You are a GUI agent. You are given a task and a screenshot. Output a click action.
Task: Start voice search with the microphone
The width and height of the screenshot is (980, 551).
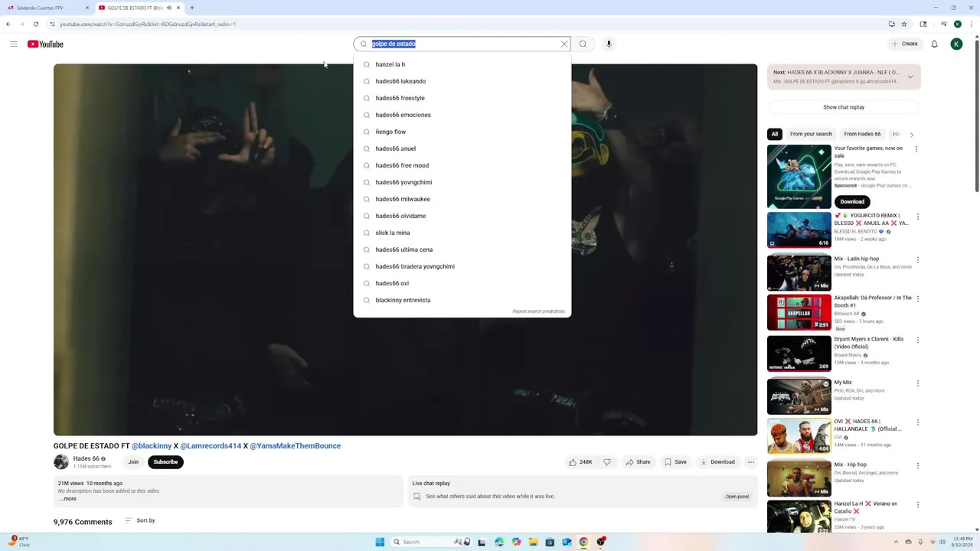pos(609,44)
